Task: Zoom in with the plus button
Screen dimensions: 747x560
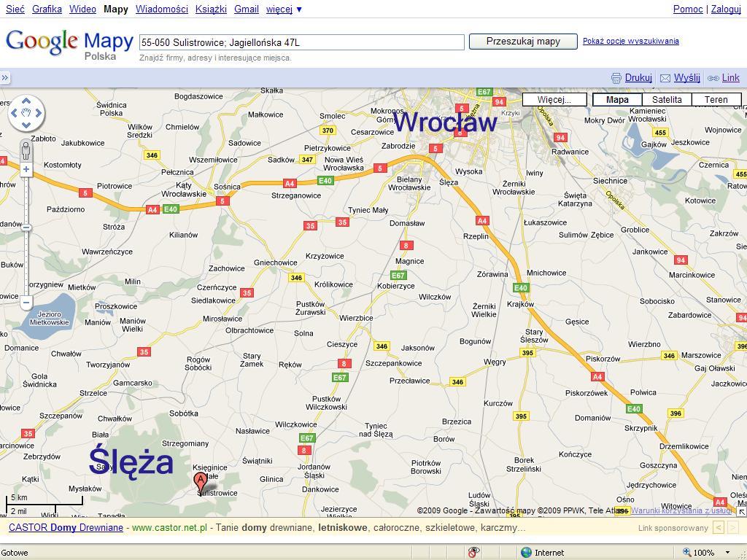Action: tap(26, 169)
